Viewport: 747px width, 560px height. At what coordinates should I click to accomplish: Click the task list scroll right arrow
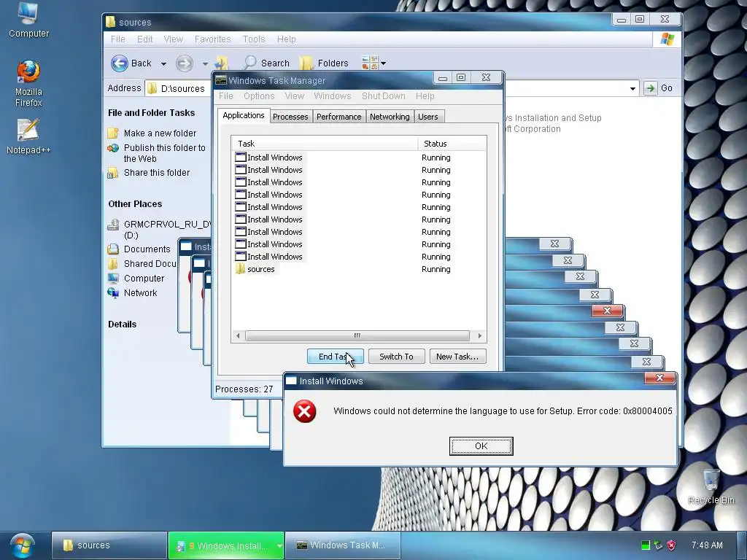point(480,335)
